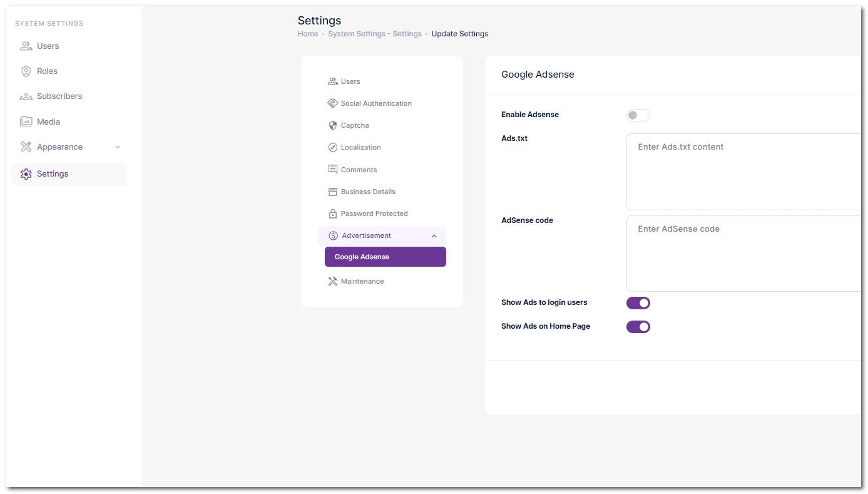
Task: Click the Enable Adsense label
Action: [530, 115]
